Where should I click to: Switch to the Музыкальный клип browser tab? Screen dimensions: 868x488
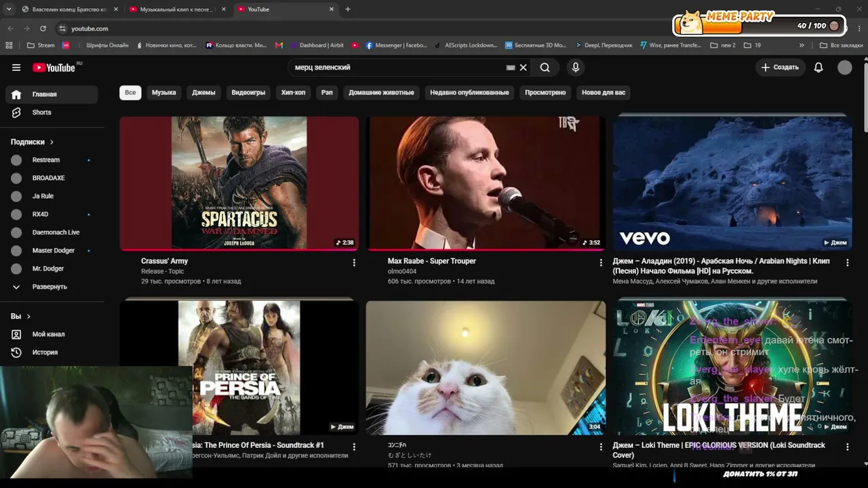click(178, 9)
